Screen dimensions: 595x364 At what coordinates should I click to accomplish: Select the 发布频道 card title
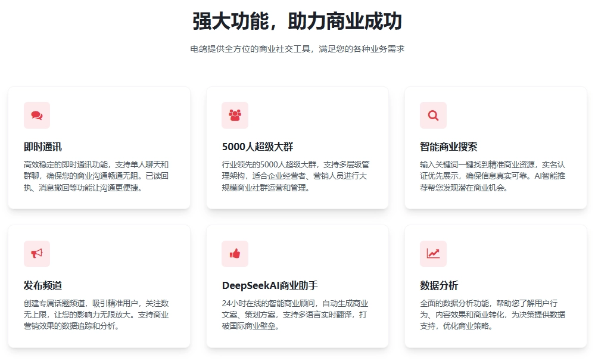pos(43,285)
